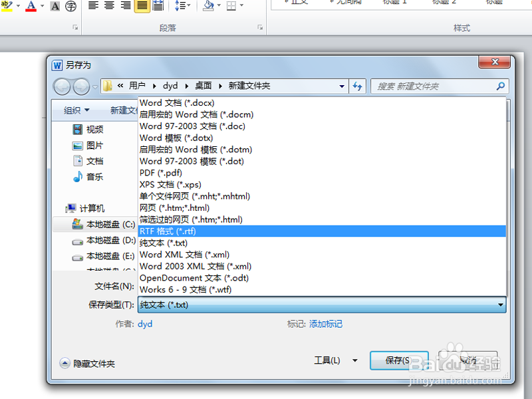Open highlight color dropdown arrow

point(18,6)
